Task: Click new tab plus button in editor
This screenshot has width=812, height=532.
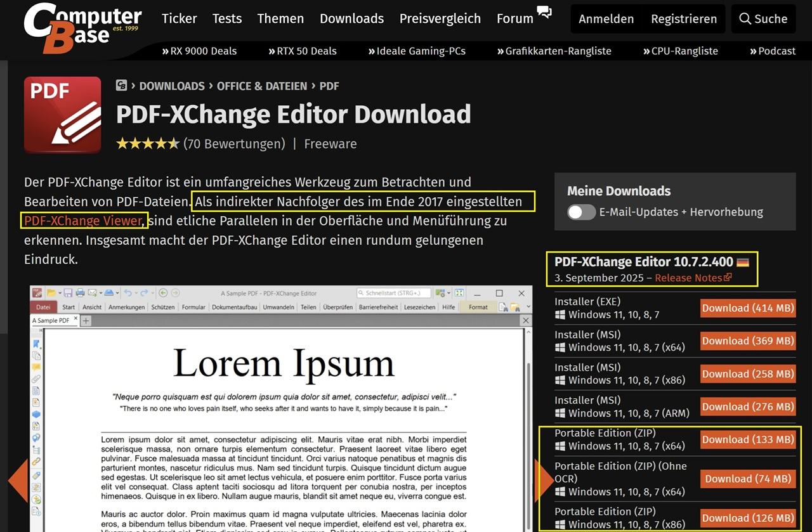Action: (86, 321)
